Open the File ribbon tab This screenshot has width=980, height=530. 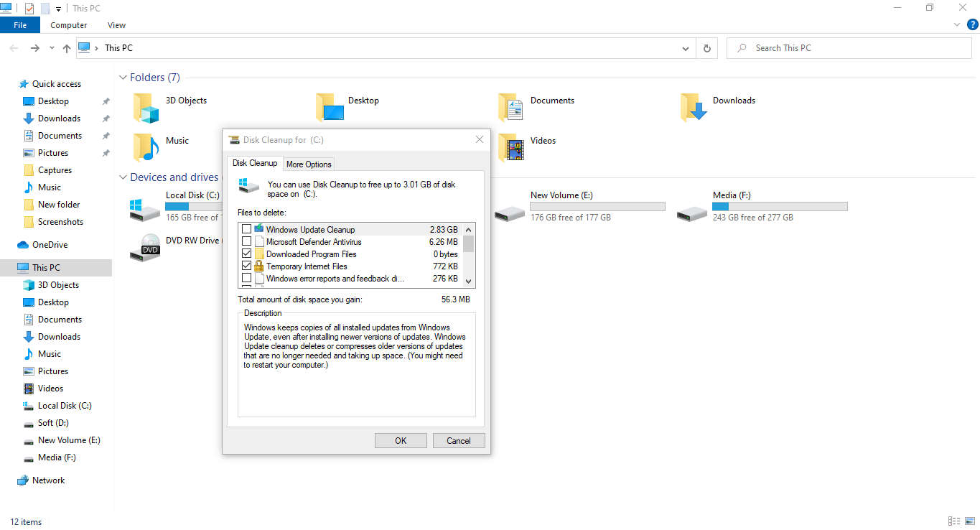pos(20,25)
